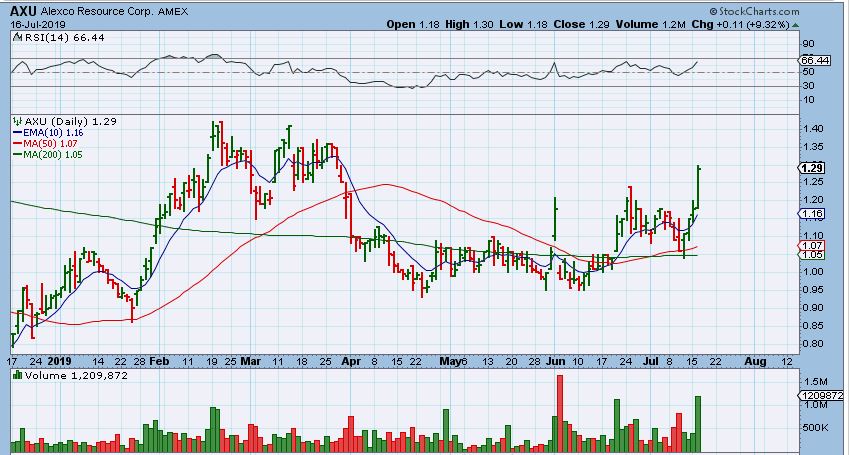Click the volume bars icon beside Volume label
The image size is (850, 455).
point(17,375)
